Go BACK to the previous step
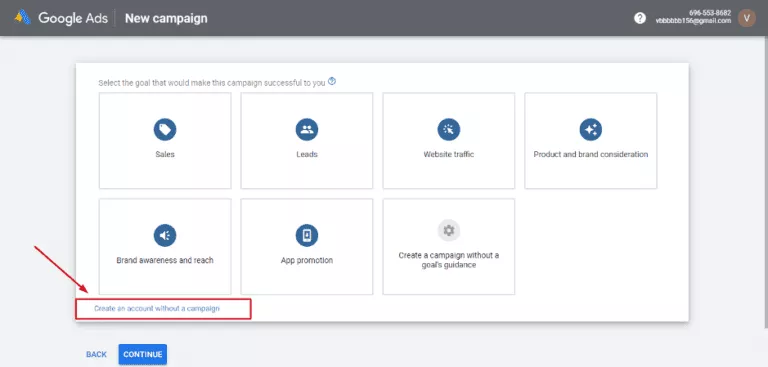The image size is (768, 367). coord(96,354)
